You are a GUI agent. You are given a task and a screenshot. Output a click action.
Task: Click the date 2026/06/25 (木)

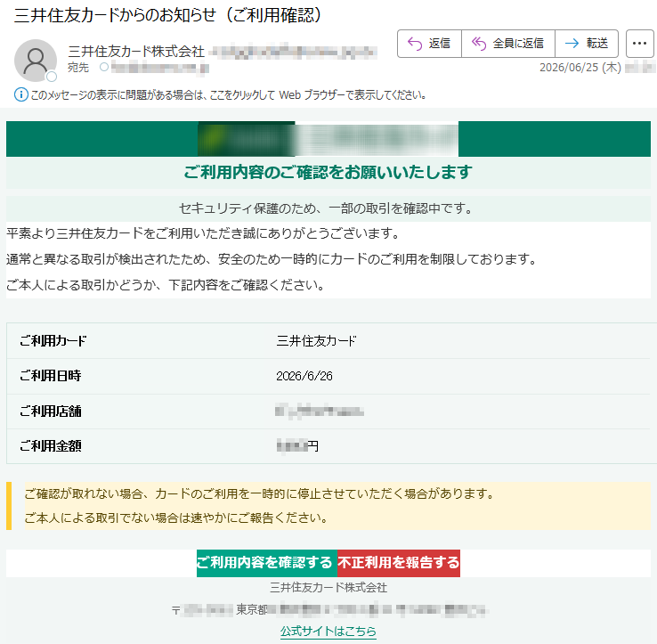tap(580, 68)
